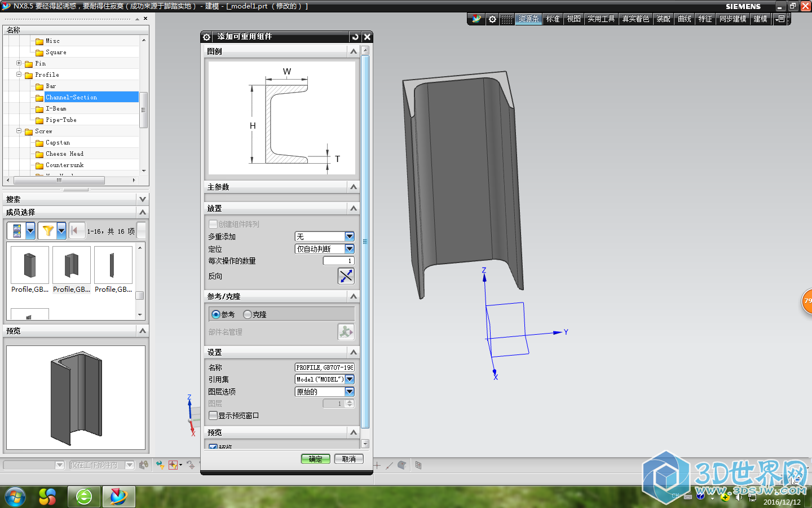812x508 pixels.
Task: Expand the Pin tree node
Action: [19, 63]
